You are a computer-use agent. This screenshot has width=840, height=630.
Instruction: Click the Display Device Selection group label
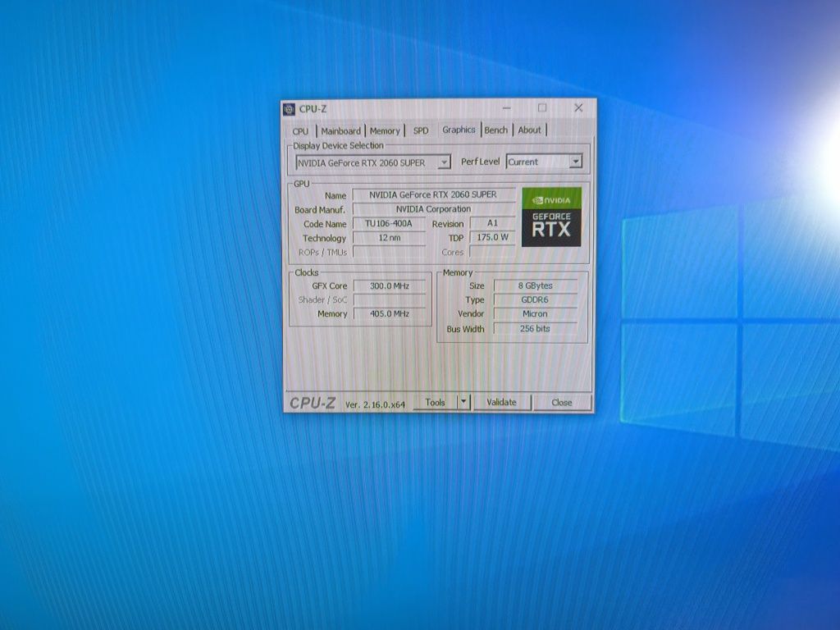coord(338,146)
